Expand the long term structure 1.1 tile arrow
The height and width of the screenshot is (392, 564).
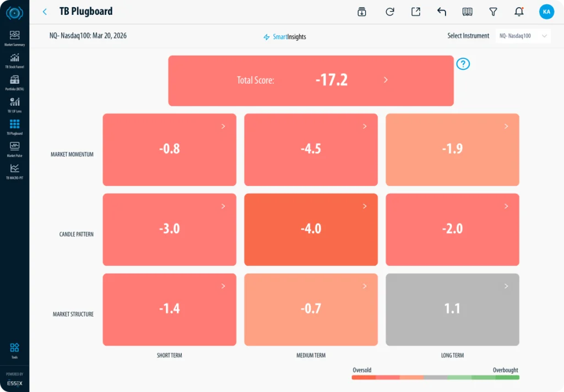tap(506, 286)
